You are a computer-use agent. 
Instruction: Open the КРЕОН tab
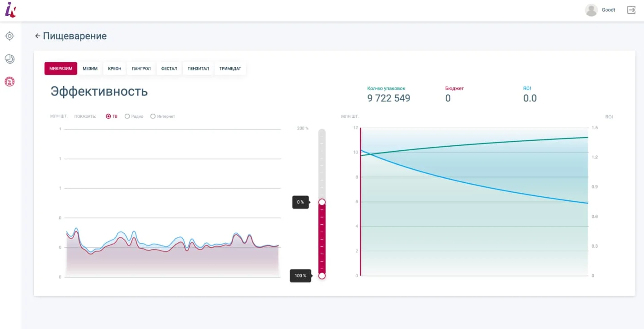tap(115, 69)
